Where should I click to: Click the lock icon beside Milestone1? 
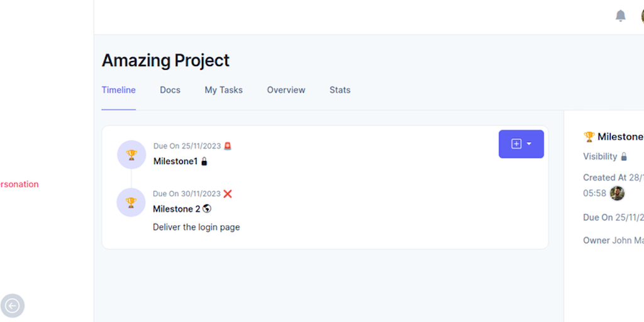(204, 162)
